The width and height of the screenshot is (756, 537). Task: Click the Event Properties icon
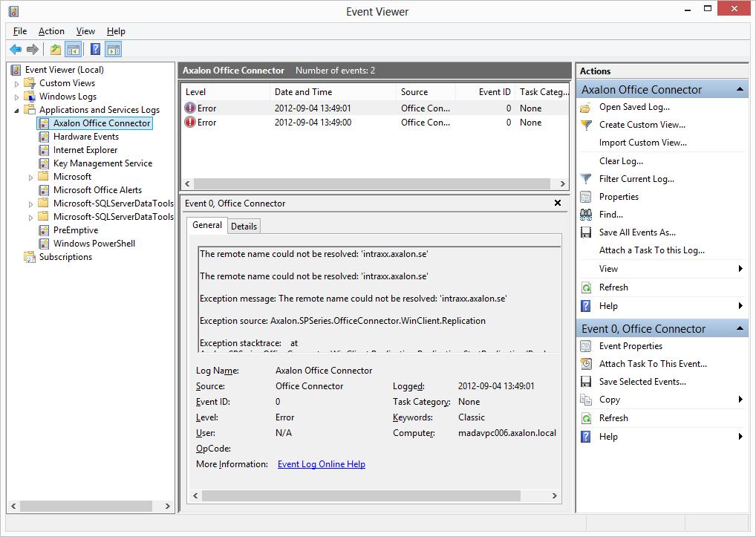tap(586, 346)
